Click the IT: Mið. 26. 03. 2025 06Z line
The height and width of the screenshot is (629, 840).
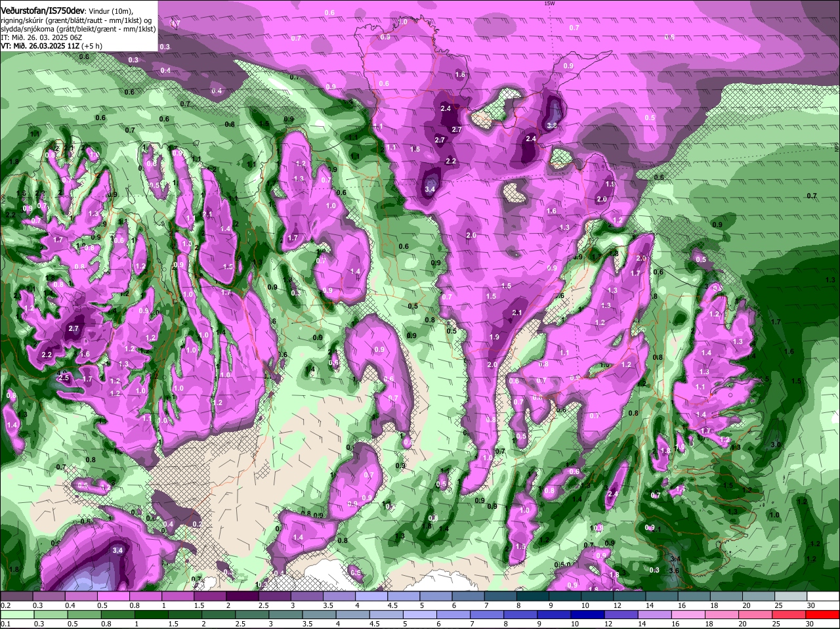[x=41, y=37]
